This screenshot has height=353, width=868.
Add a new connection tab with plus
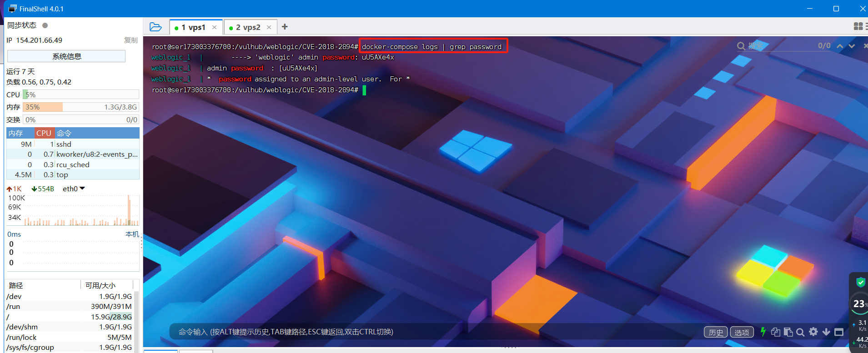click(x=285, y=27)
